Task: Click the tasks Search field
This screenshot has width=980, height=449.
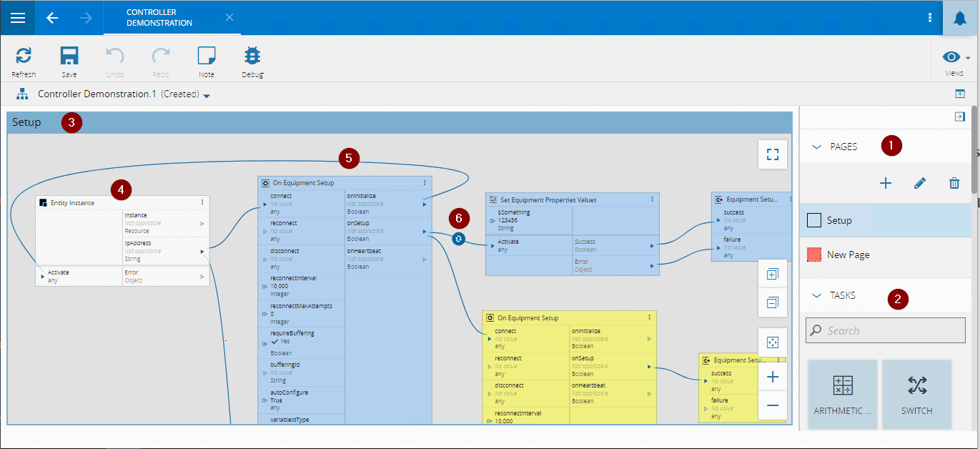Action: (885, 330)
